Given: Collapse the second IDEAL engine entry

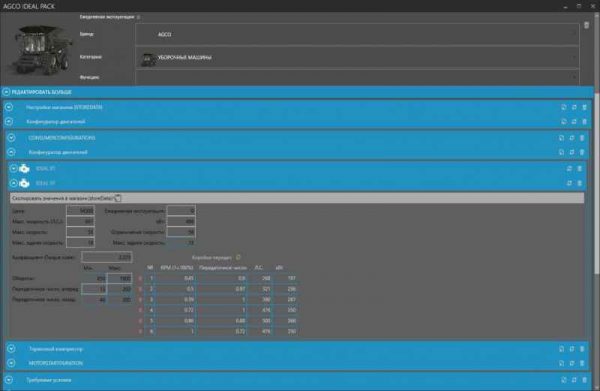Looking at the screenshot, I should tap(13, 183).
